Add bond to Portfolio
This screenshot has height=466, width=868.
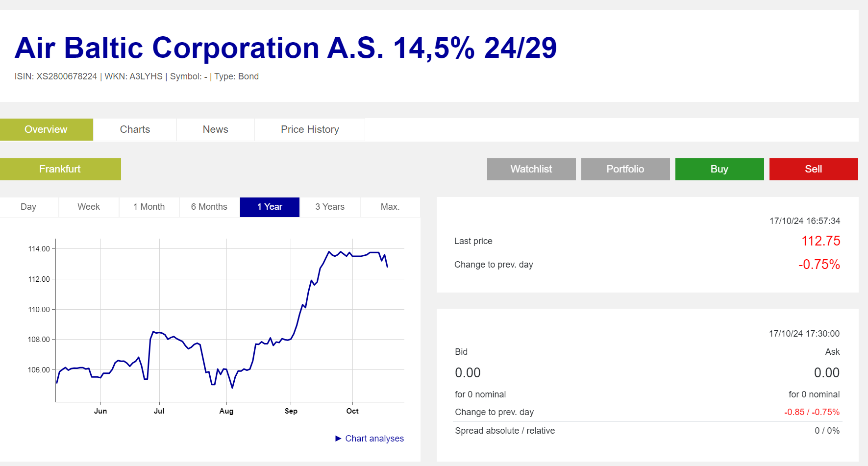click(x=625, y=169)
